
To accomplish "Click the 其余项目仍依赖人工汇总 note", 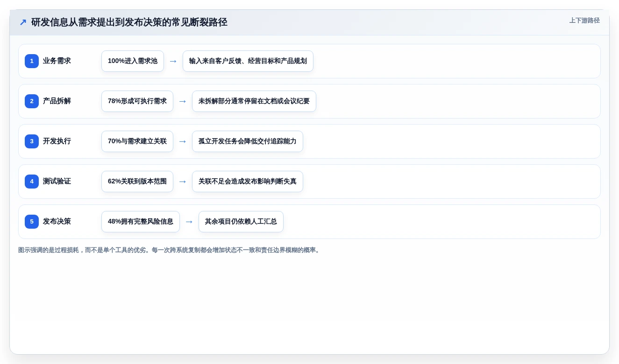I will (241, 222).
